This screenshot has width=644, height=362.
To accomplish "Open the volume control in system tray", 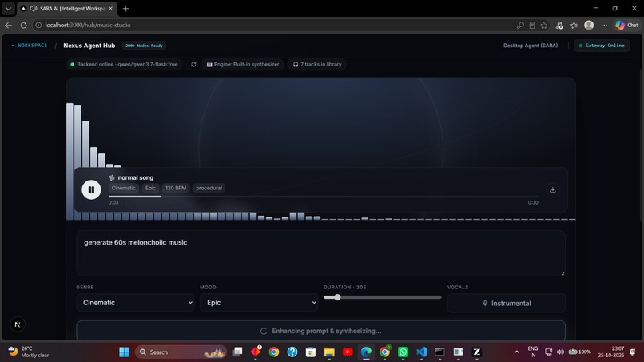I will (x=560, y=352).
